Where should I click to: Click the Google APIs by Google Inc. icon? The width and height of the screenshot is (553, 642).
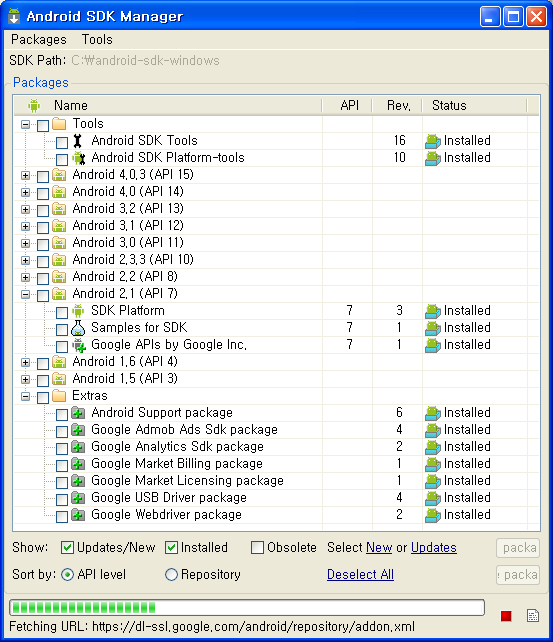[79, 345]
